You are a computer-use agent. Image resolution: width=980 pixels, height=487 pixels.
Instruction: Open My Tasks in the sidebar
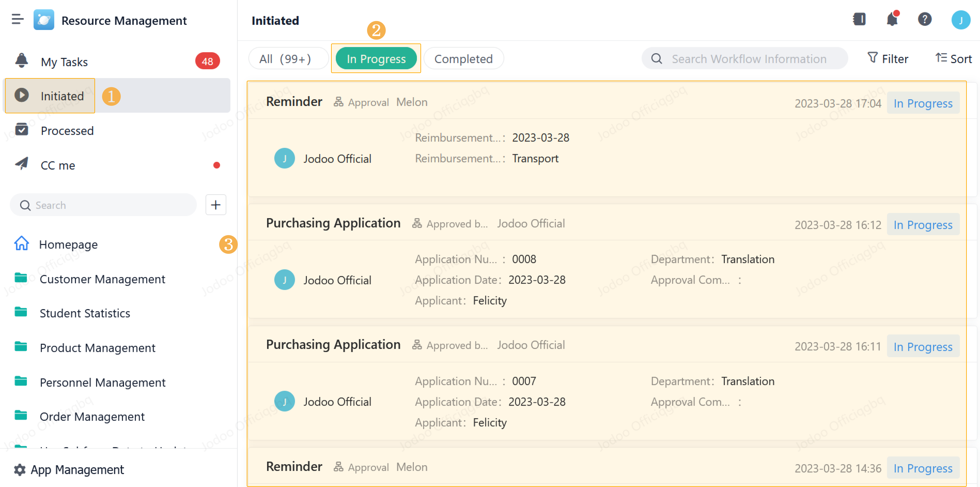pos(64,62)
